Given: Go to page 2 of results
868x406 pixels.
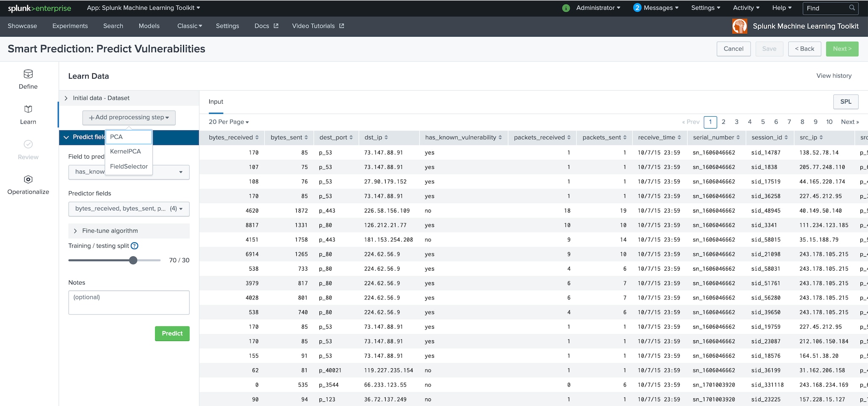Looking at the screenshot, I should (723, 122).
